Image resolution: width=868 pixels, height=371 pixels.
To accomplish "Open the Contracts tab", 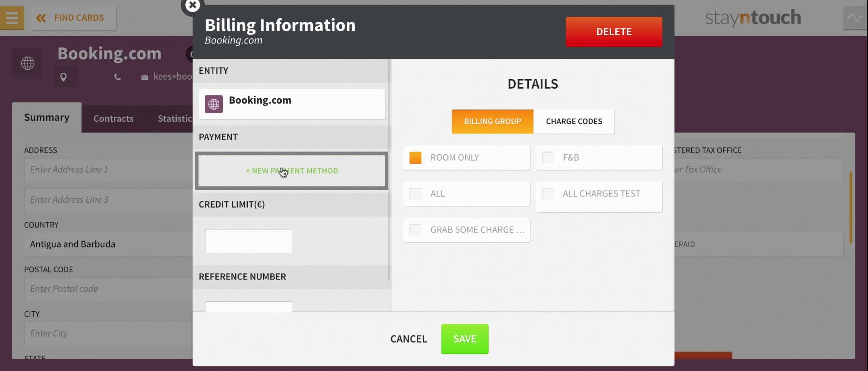I will pos(113,119).
